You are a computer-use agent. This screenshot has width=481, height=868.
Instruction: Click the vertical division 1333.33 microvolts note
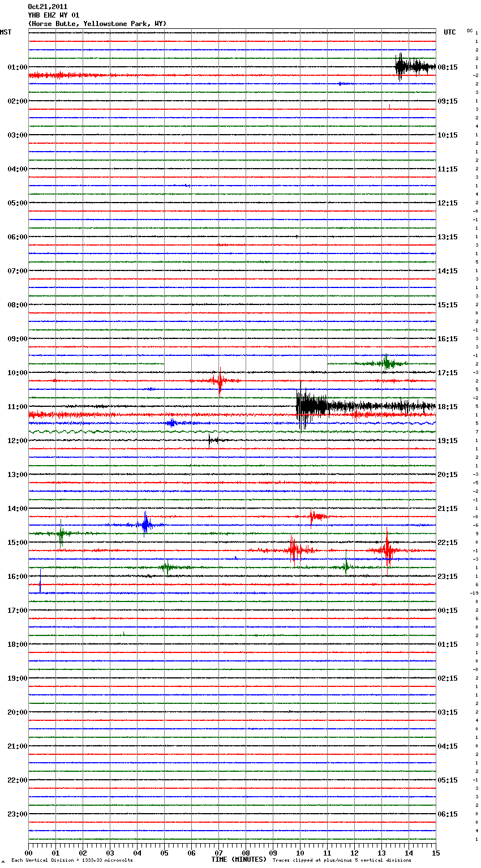(72, 860)
